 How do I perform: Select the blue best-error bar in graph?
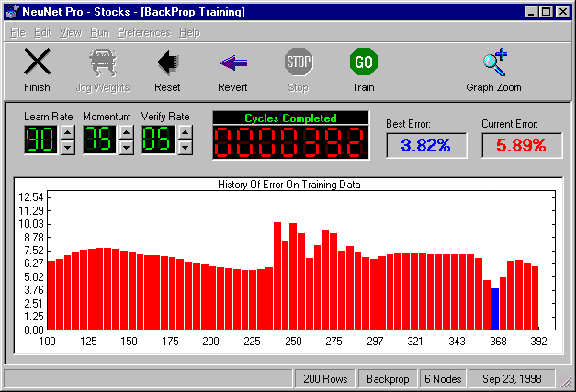click(495, 308)
